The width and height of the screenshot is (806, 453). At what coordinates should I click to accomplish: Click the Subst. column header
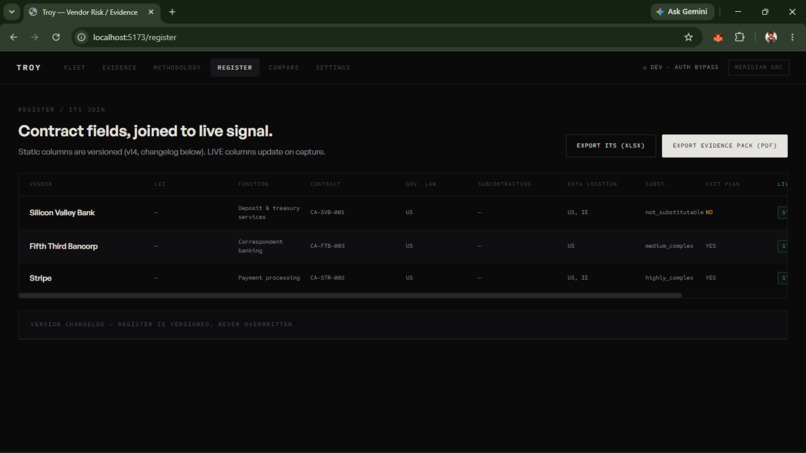[x=656, y=184]
